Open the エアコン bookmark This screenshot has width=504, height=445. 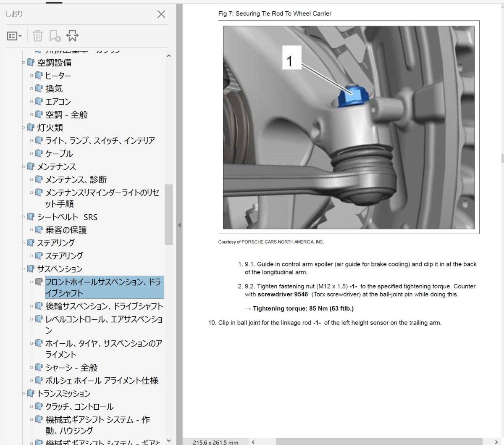(x=58, y=102)
